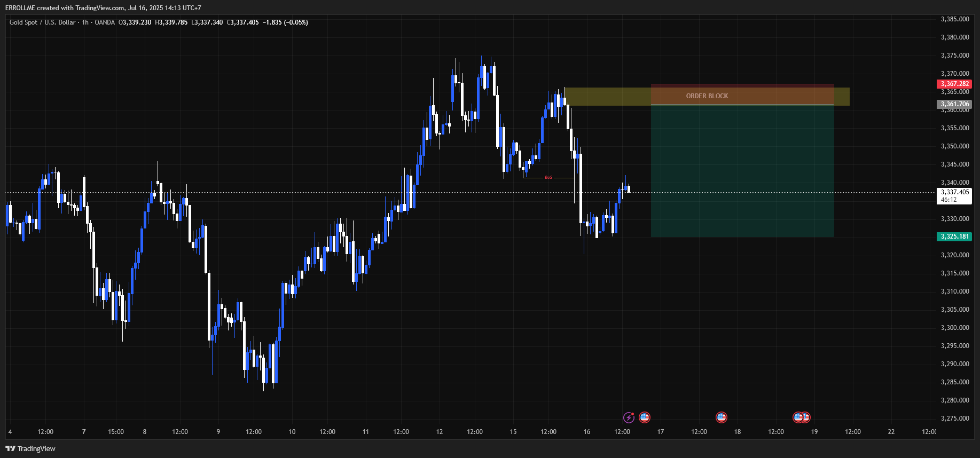The image size is (980, 458).
Task: Click the 3,280.000 price axis label
Action: (x=955, y=400)
